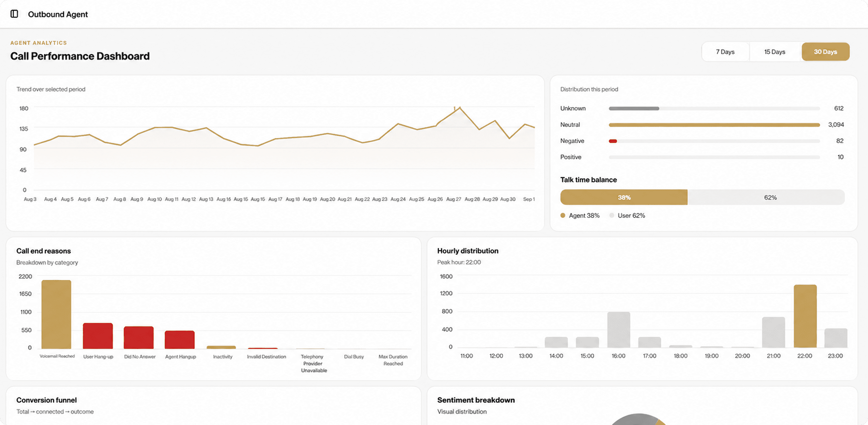The height and width of the screenshot is (425, 868).
Task: Click the Hourly distribution heading
Action: (x=468, y=251)
